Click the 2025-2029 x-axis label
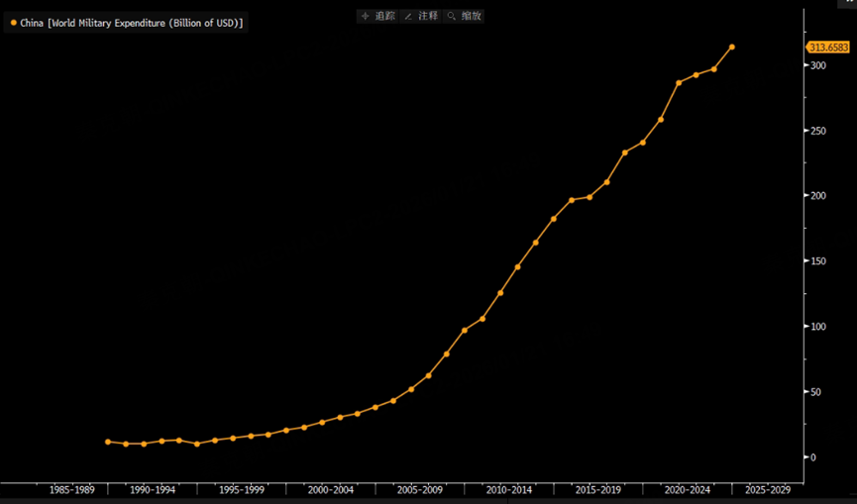The height and width of the screenshot is (504, 857). pyautogui.click(x=768, y=489)
